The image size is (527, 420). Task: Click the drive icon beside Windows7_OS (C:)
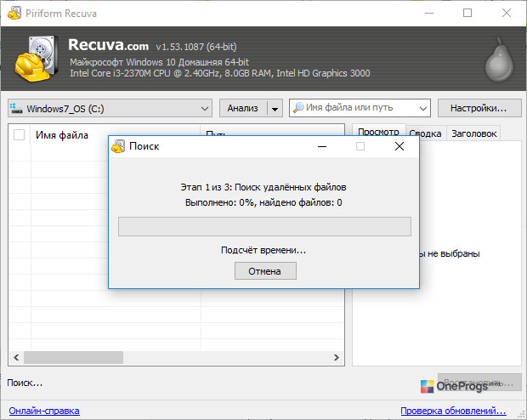tap(16, 108)
